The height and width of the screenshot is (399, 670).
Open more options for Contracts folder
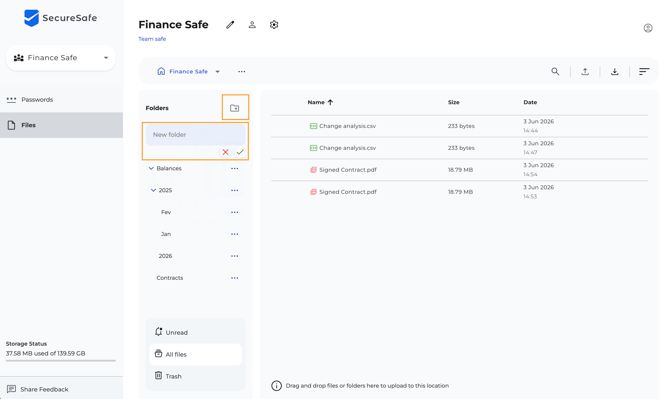pos(235,278)
